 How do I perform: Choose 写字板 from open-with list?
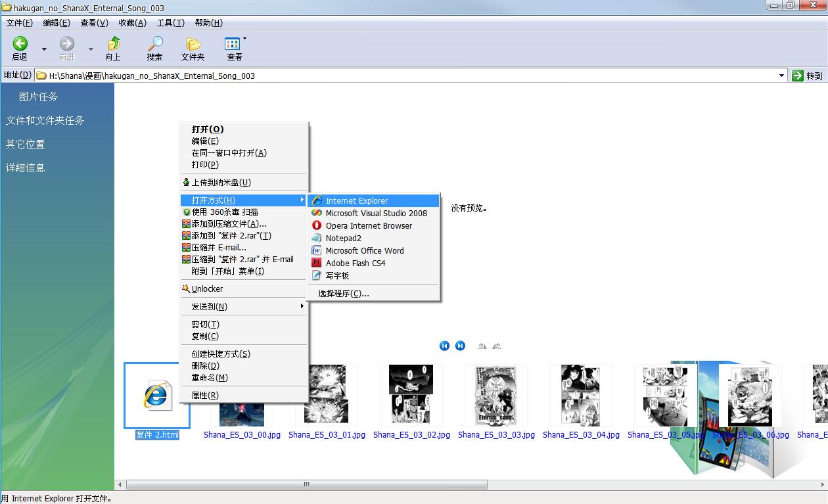[x=373, y=276]
